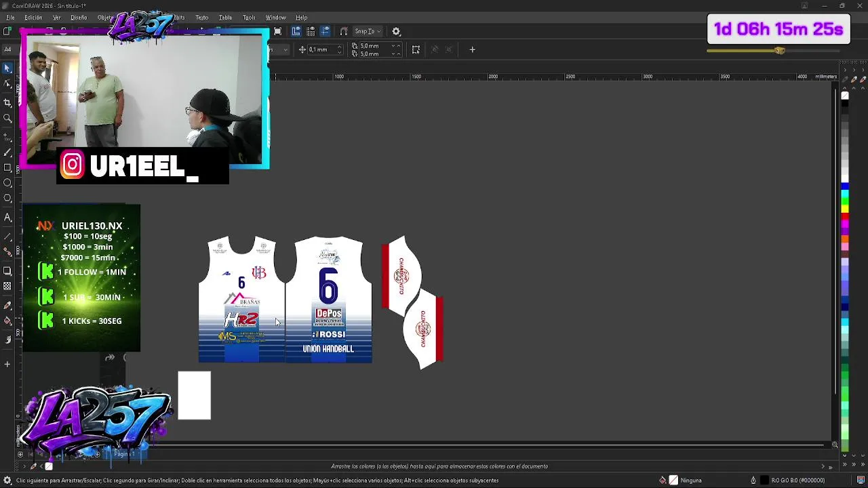This screenshot has width=868, height=488.
Task: Click outline color R:0 G:0 B:0 label
Action: pyautogui.click(x=798, y=481)
